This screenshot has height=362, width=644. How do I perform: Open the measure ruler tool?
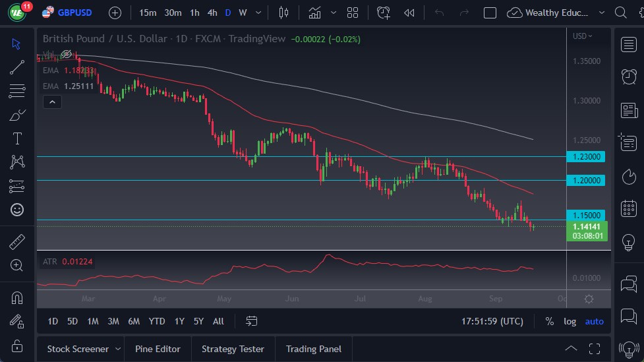pyautogui.click(x=17, y=242)
